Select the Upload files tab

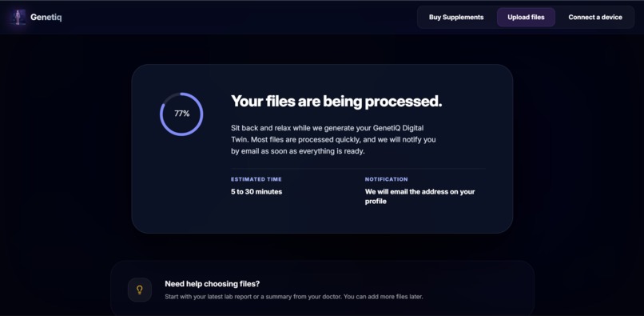click(526, 18)
